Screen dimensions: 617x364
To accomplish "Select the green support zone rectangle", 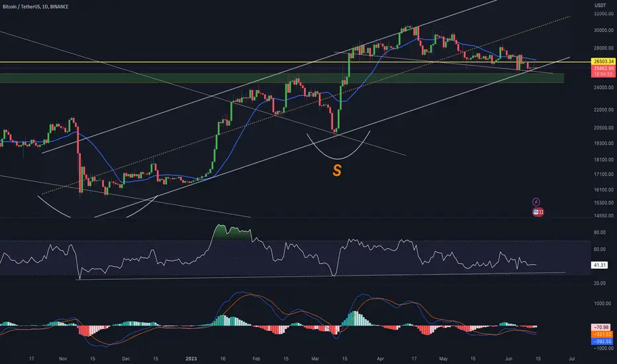I will click(282, 78).
